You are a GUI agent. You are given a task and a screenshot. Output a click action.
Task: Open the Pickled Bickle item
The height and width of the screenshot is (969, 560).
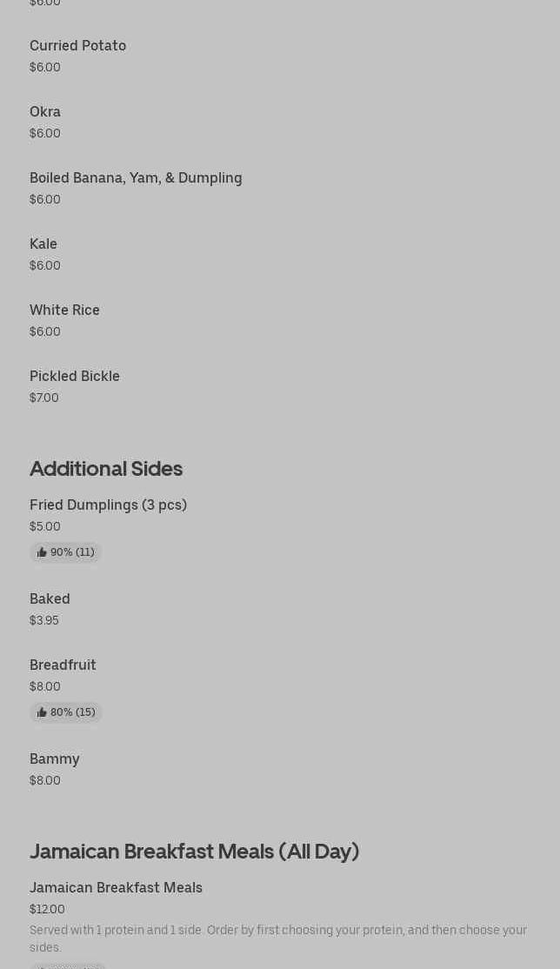click(75, 377)
